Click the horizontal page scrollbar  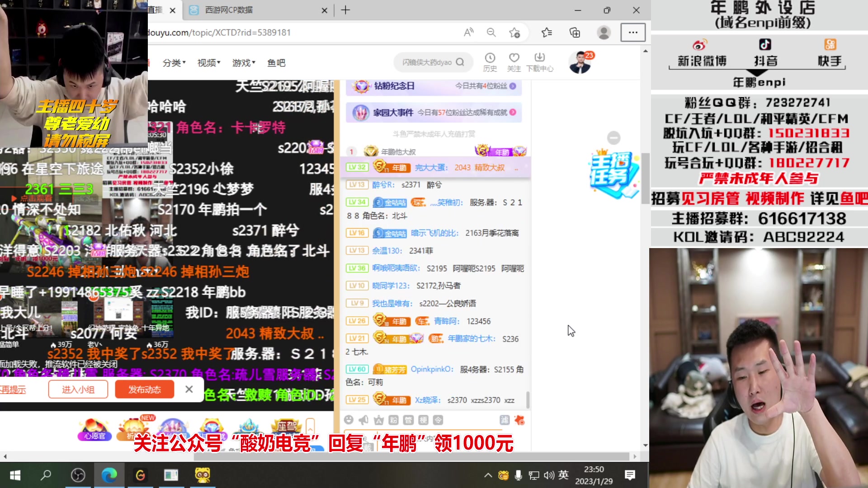point(411,456)
